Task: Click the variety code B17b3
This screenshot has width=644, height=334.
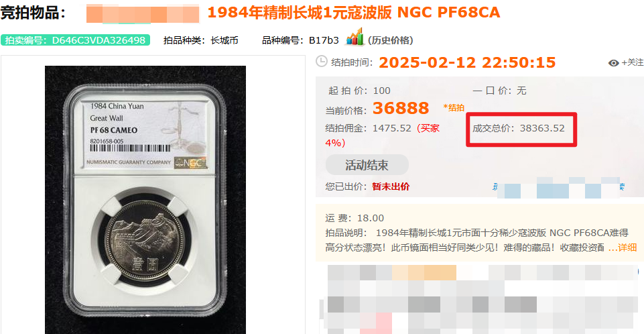Action: [324, 40]
